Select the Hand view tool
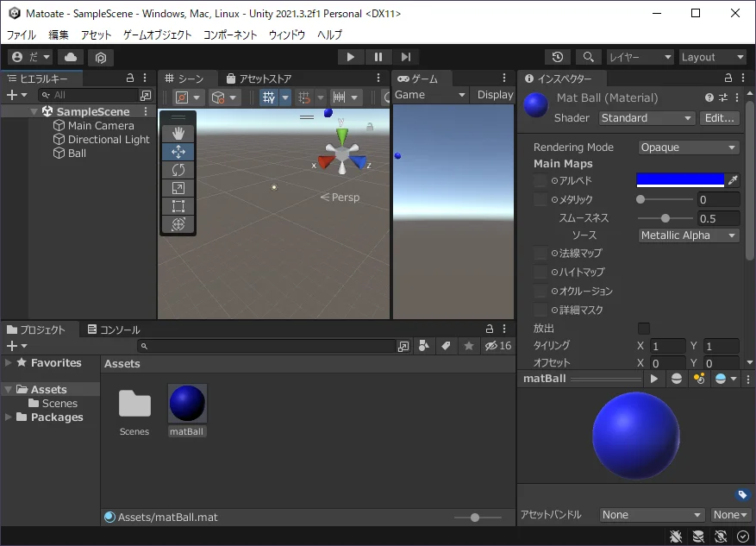The height and width of the screenshot is (546, 756). pyautogui.click(x=178, y=134)
